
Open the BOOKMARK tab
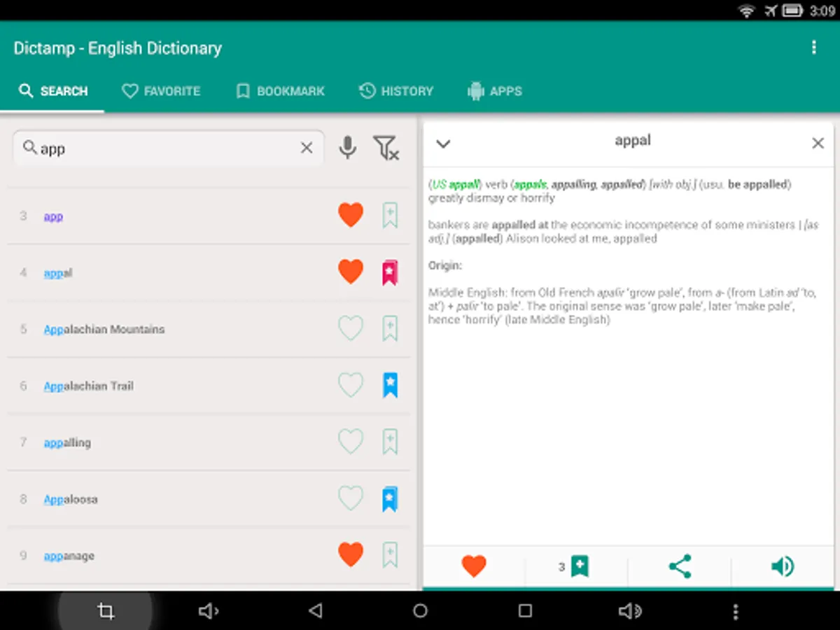(x=280, y=91)
